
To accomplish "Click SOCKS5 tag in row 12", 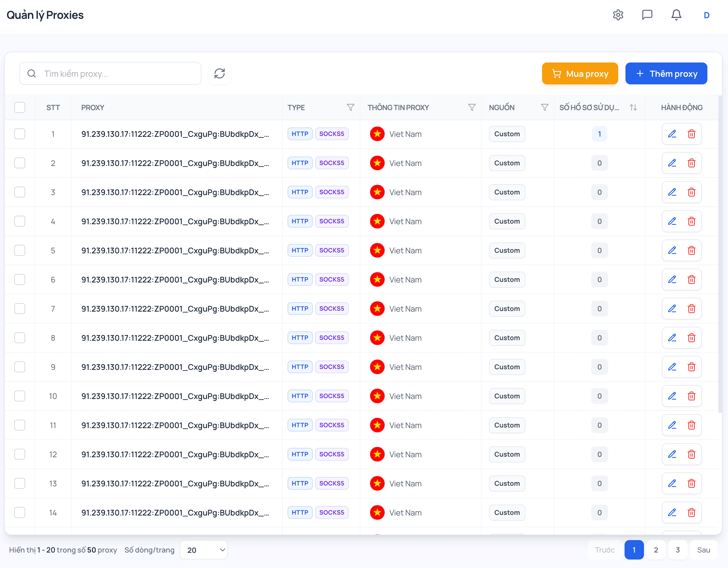I will 332,454.
